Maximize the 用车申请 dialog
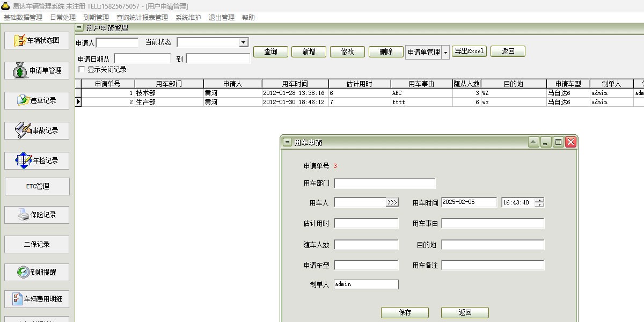 (558, 142)
